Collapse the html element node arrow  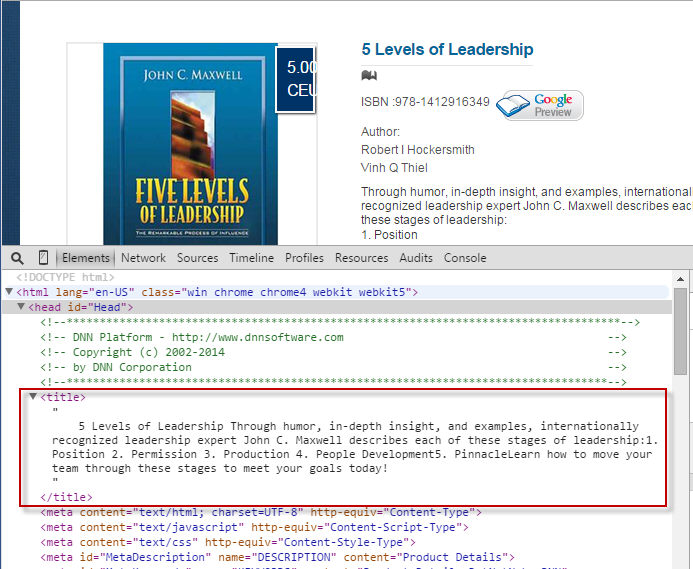(9, 291)
